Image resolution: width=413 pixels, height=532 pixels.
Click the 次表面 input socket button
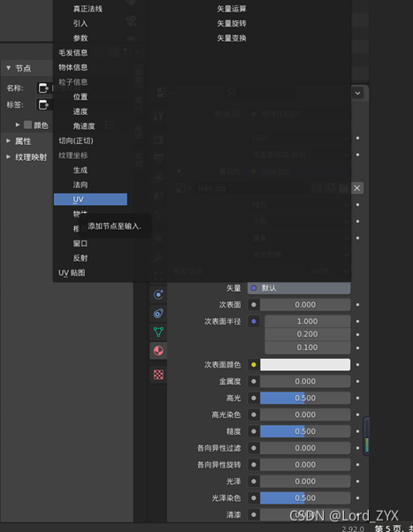254,305
